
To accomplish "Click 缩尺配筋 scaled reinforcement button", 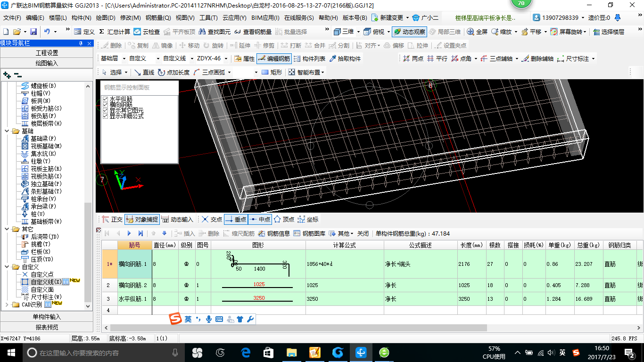I will (x=239, y=233).
